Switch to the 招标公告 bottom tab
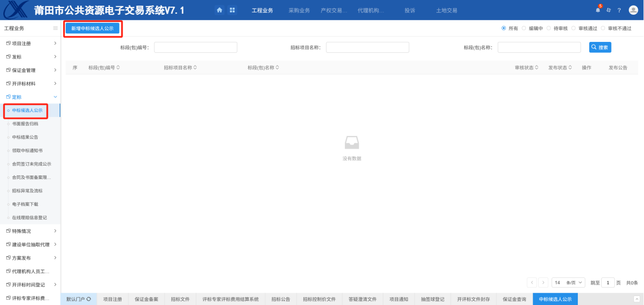The height and width of the screenshot is (305, 644). 281,299
